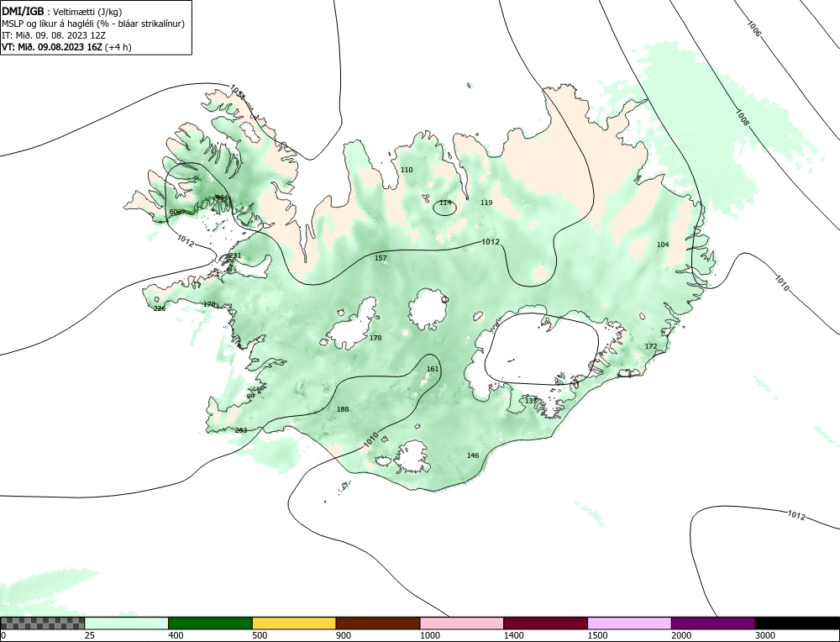
Task: Click the map value 170
Action: pyautogui.click(x=209, y=304)
